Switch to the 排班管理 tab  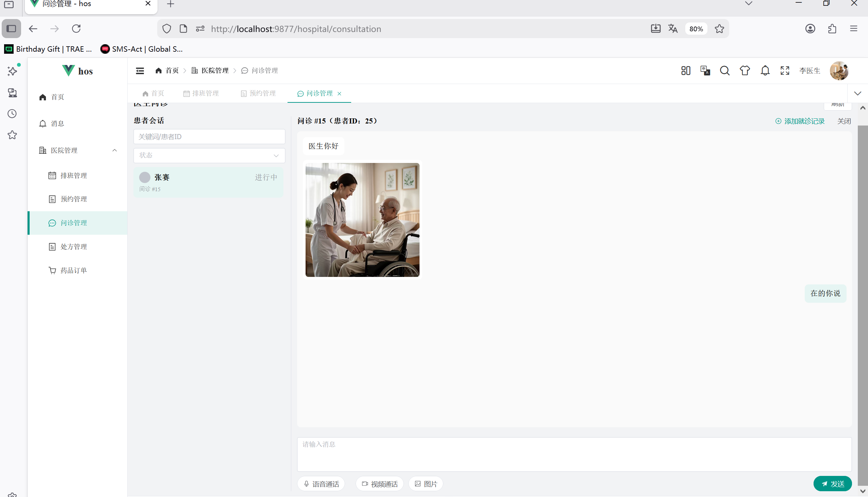coord(201,94)
